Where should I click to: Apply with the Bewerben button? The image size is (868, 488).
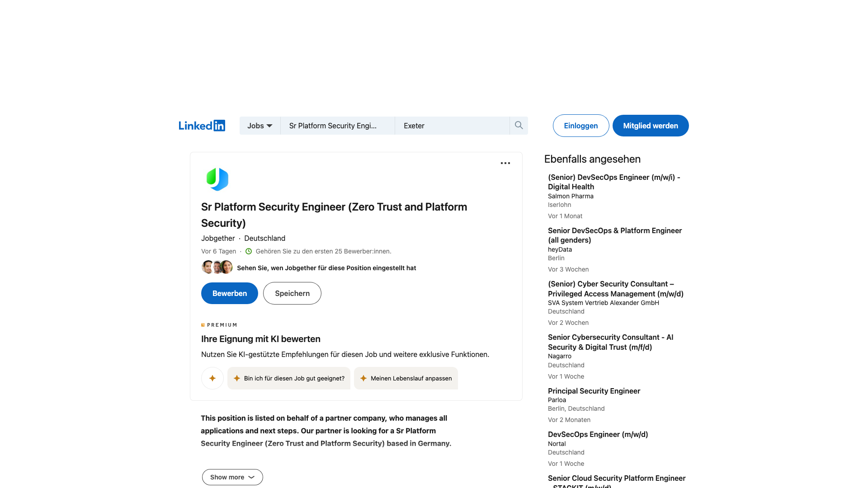tap(230, 293)
